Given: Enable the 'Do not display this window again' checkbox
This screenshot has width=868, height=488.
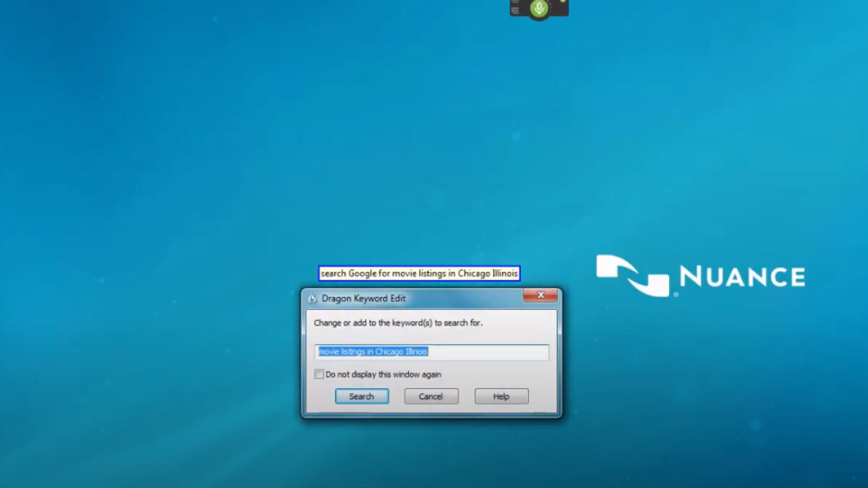Looking at the screenshot, I should coord(319,374).
